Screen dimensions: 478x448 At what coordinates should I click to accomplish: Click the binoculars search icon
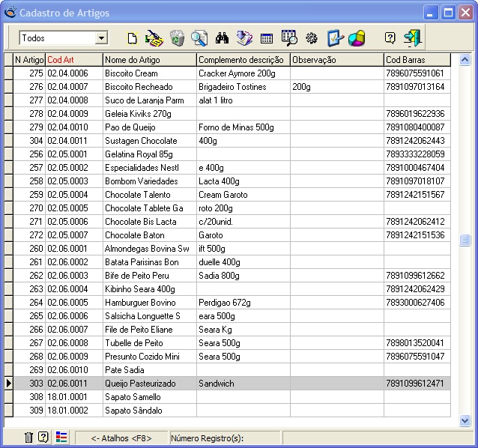coord(222,38)
